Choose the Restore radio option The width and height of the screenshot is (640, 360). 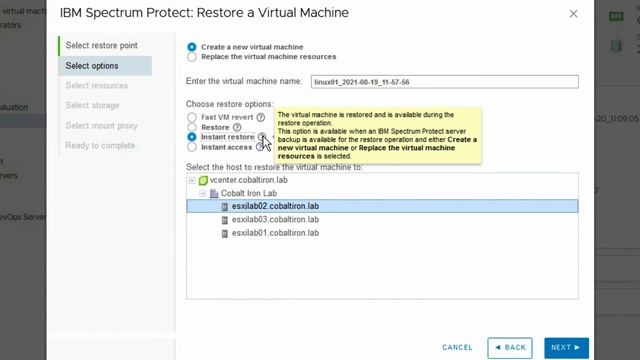(x=191, y=127)
